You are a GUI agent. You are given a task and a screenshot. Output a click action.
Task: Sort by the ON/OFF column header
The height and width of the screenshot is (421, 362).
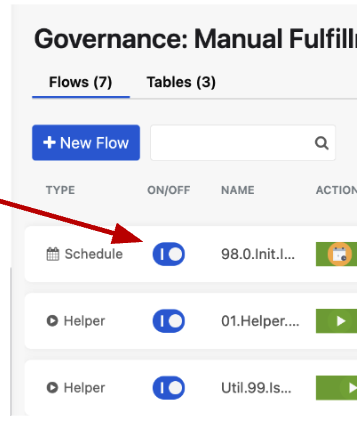tap(169, 190)
